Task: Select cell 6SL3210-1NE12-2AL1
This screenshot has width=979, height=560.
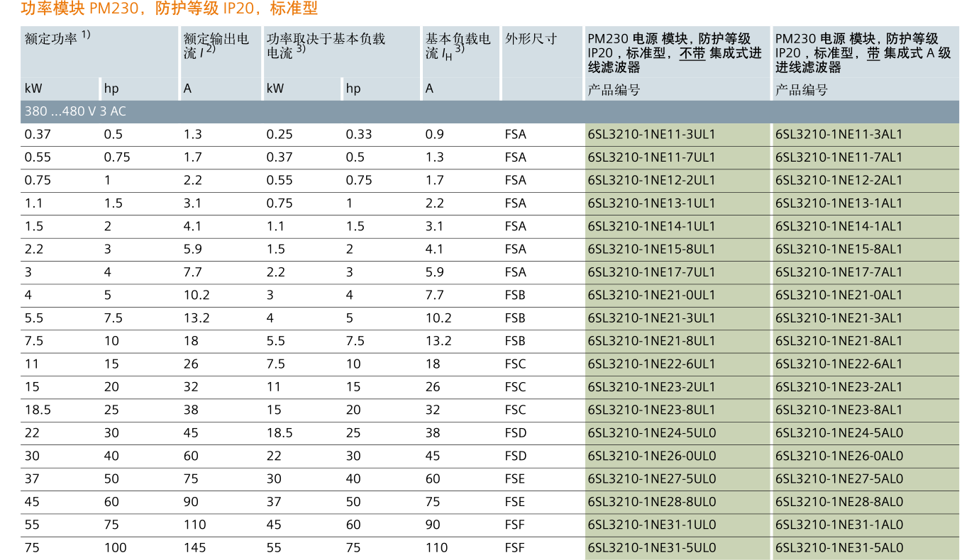Action: (x=839, y=180)
